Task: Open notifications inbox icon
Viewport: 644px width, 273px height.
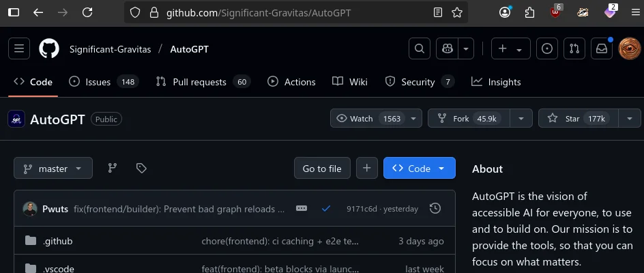Action: [x=602, y=48]
